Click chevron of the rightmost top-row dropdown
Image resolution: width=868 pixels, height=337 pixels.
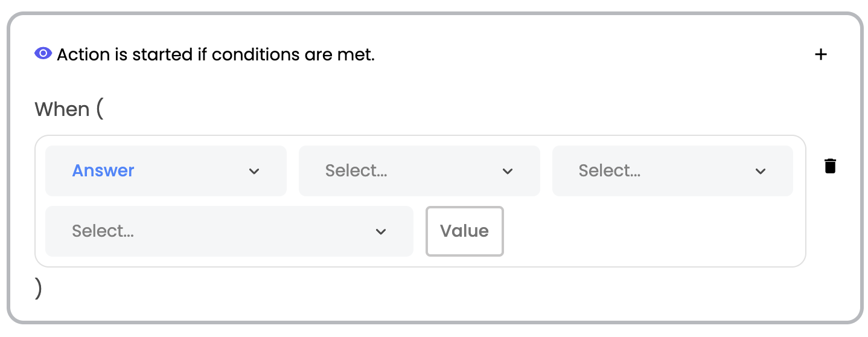click(761, 172)
